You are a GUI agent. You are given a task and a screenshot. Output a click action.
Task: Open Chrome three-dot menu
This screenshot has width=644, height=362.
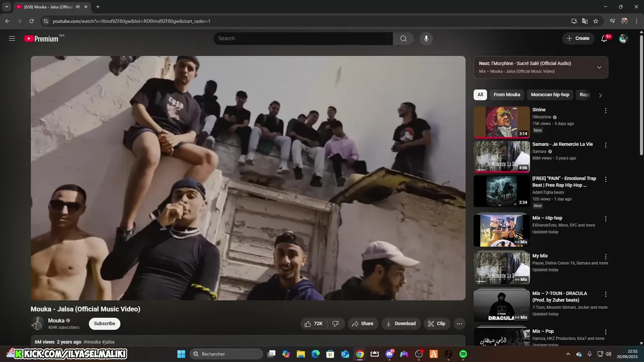(x=636, y=21)
